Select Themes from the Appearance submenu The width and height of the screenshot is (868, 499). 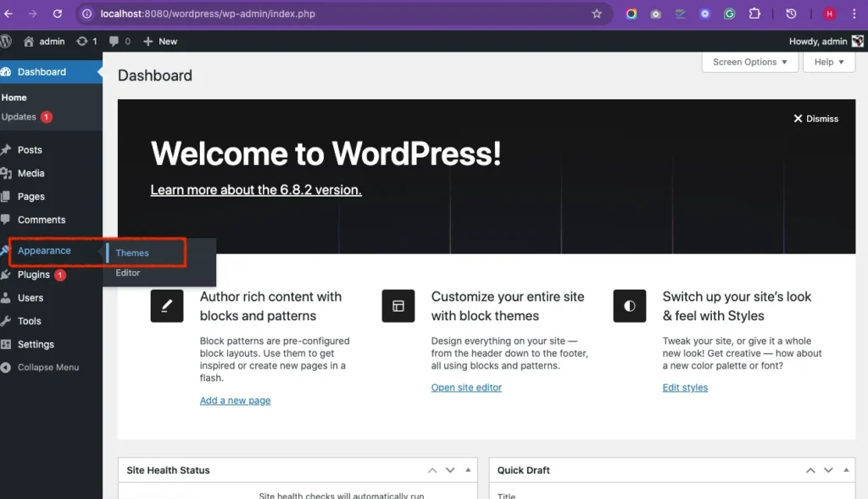[x=132, y=252]
